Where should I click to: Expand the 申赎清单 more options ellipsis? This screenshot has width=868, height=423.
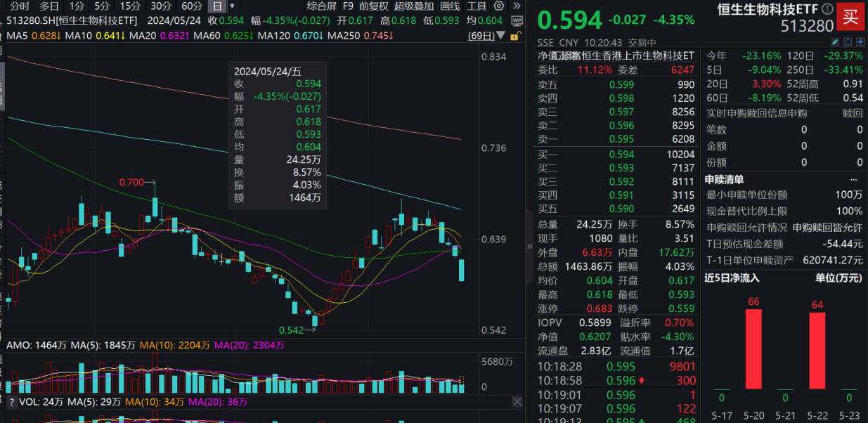click(854, 180)
